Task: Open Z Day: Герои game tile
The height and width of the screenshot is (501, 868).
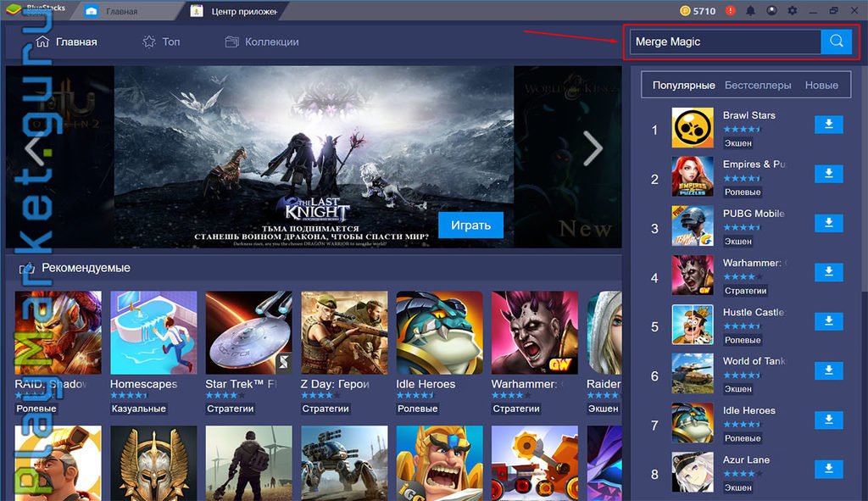Action: coord(344,332)
